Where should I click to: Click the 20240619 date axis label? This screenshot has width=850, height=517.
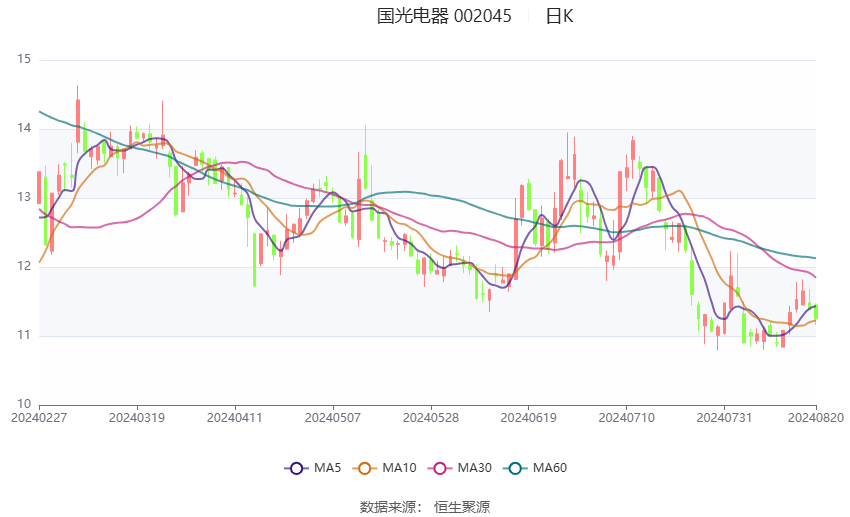point(529,418)
